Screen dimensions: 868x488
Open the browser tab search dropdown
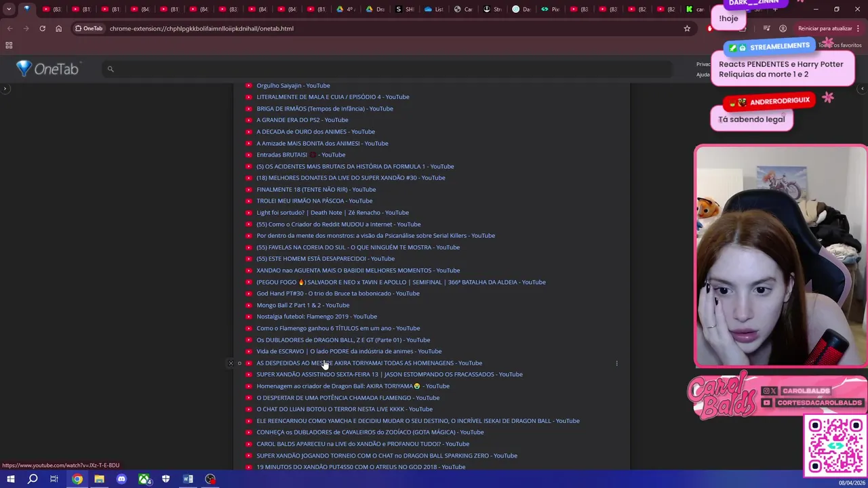coord(9,9)
